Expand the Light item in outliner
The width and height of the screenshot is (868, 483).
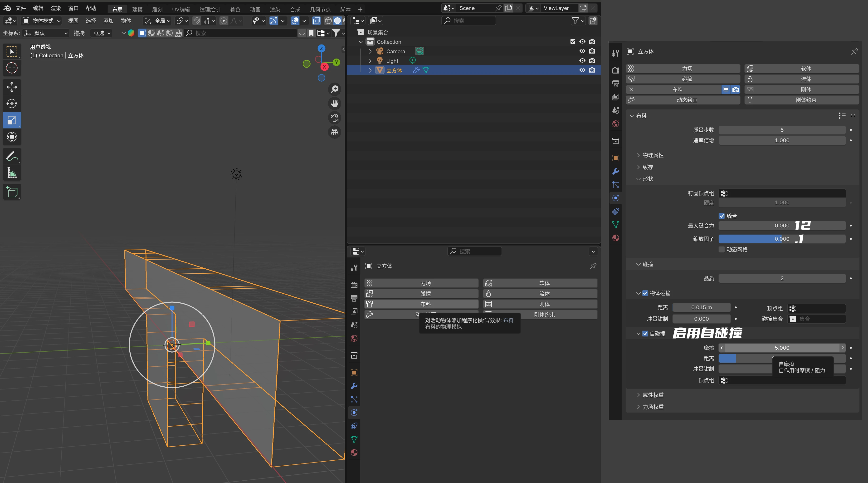point(370,61)
